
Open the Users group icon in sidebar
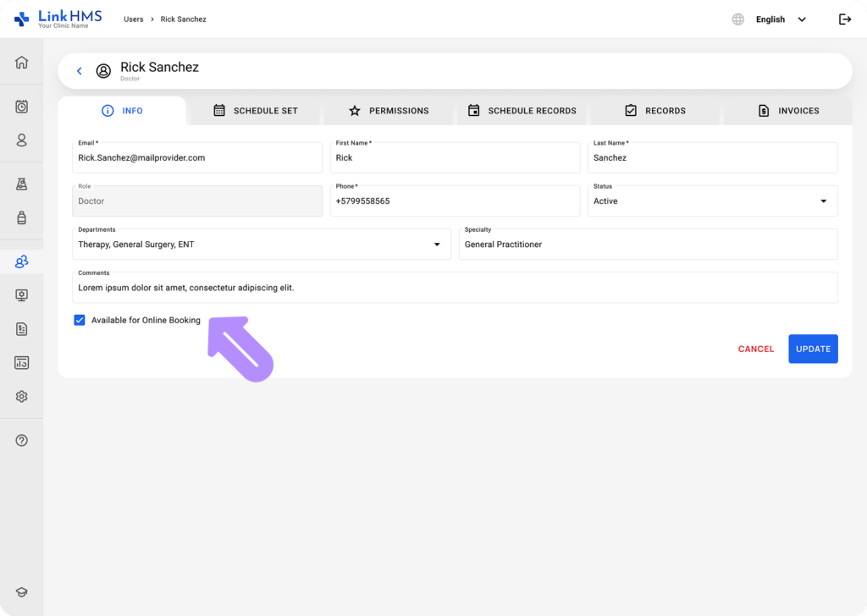coord(21,261)
